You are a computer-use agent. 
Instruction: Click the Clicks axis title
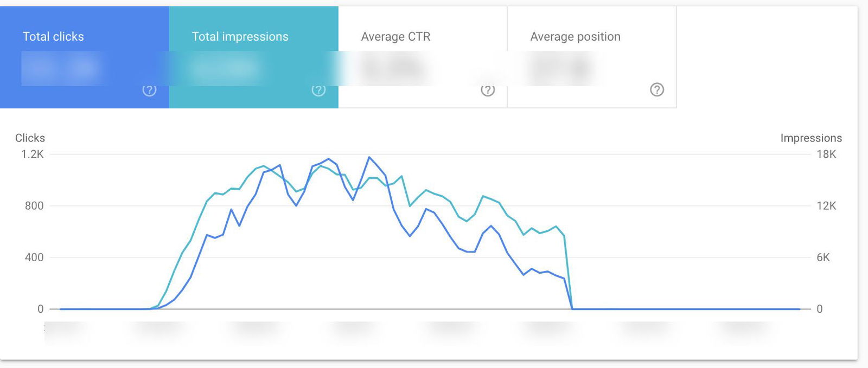tap(30, 138)
